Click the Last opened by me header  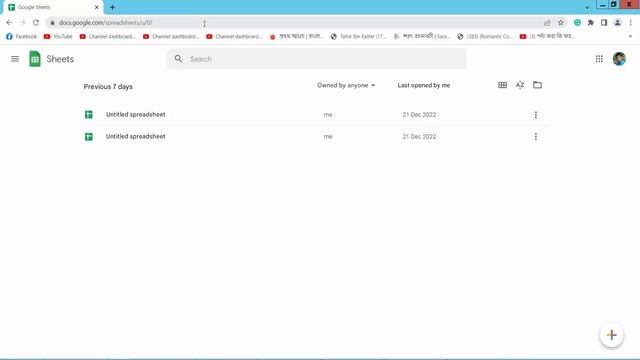coord(424,85)
